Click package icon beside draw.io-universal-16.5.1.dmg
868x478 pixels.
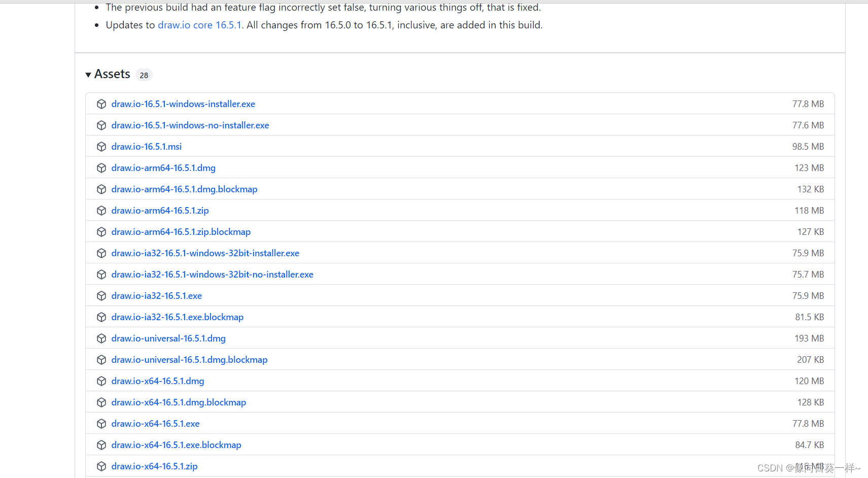click(x=101, y=338)
